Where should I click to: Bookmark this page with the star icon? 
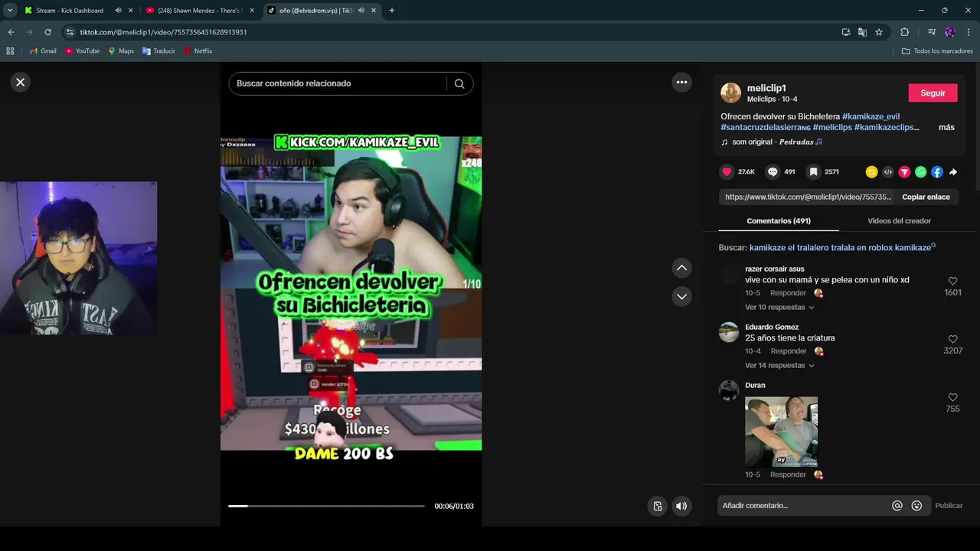click(x=879, y=32)
